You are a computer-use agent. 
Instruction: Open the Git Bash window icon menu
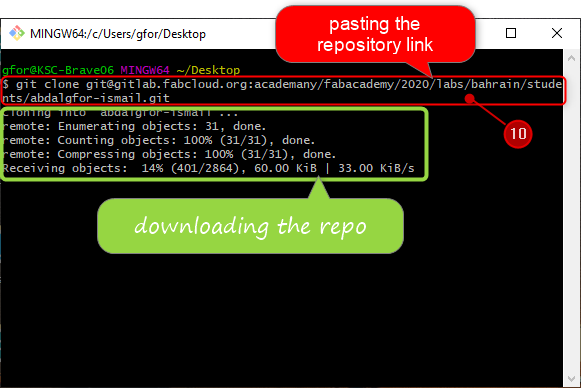[x=17, y=33]
